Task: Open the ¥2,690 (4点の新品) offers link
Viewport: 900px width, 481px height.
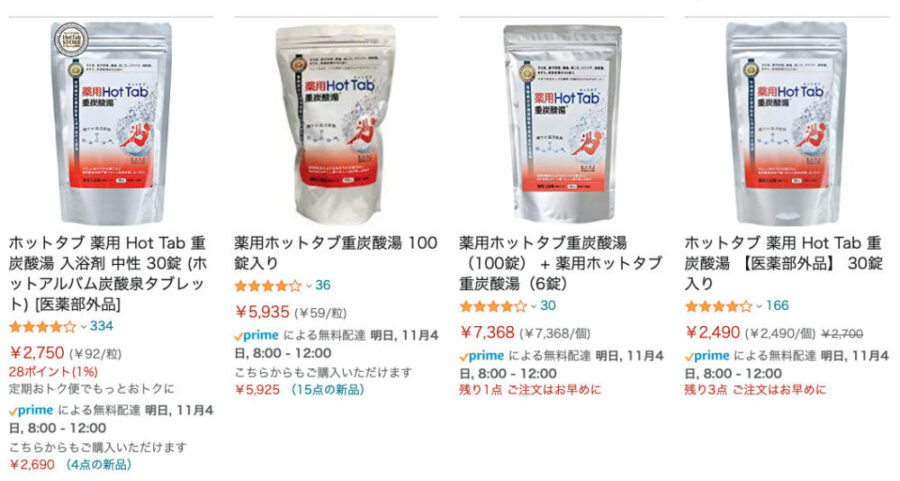Action: pyautogui.click(x=70, y=464)
